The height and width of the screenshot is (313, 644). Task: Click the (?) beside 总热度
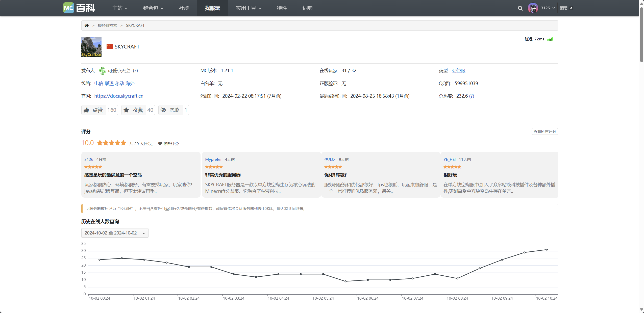click(472, 96)
